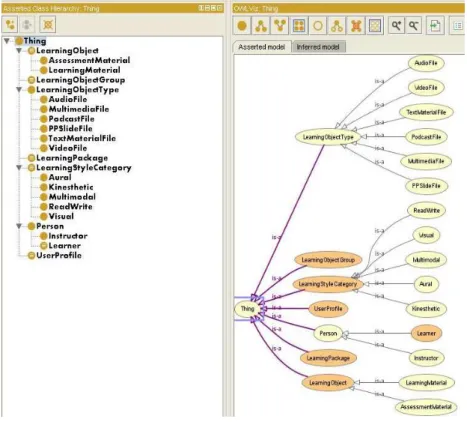The width and height of the screenshot is (467, 422).
Task: Click the AssessmentMaterial graph node
Action: [426, 407]
